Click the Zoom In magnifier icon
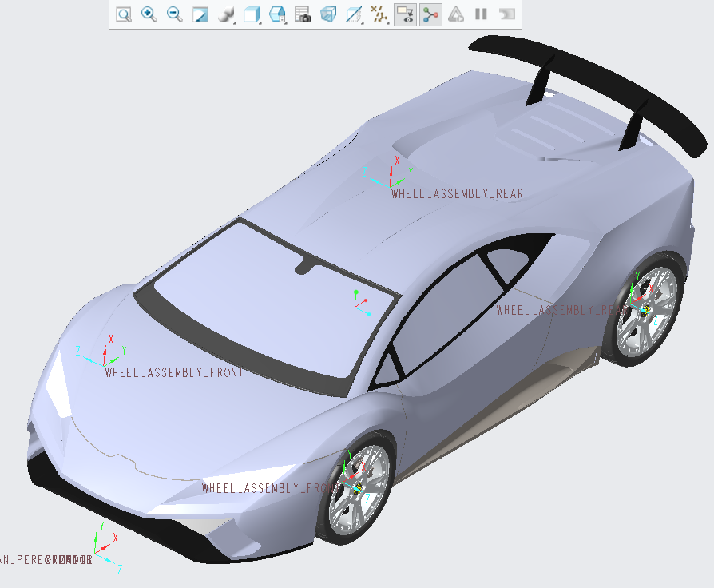 coord(149,14)
